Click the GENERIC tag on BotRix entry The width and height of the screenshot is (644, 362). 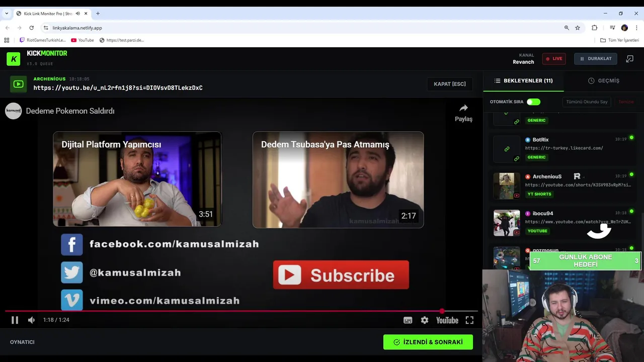coord(536,157)
